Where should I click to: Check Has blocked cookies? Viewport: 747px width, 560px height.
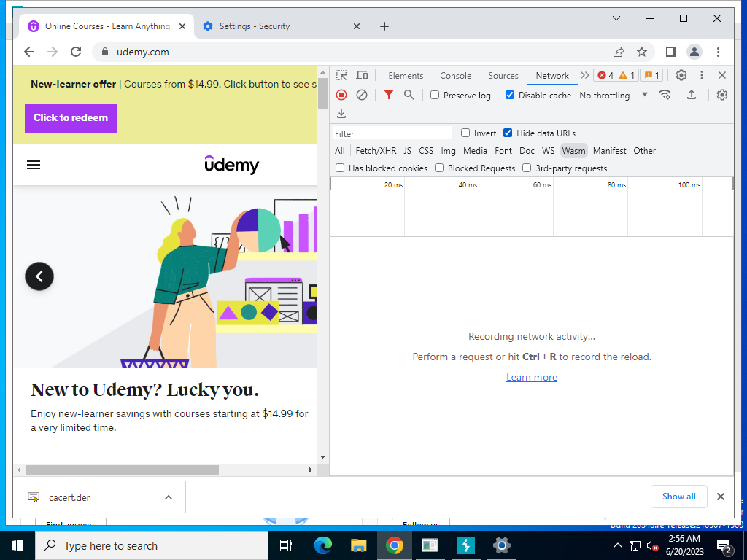coord(340,168)
